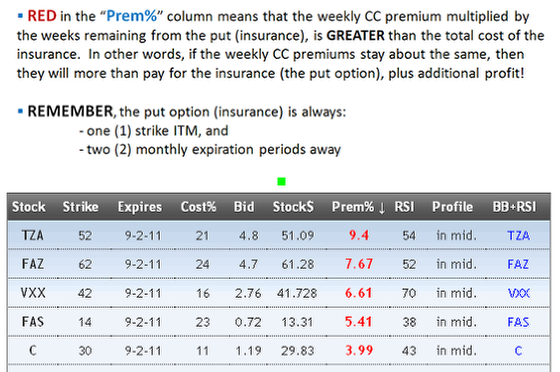Click the green square marker above the table
The height and width of the screenshot is (372, 560).
pos(281,182)
